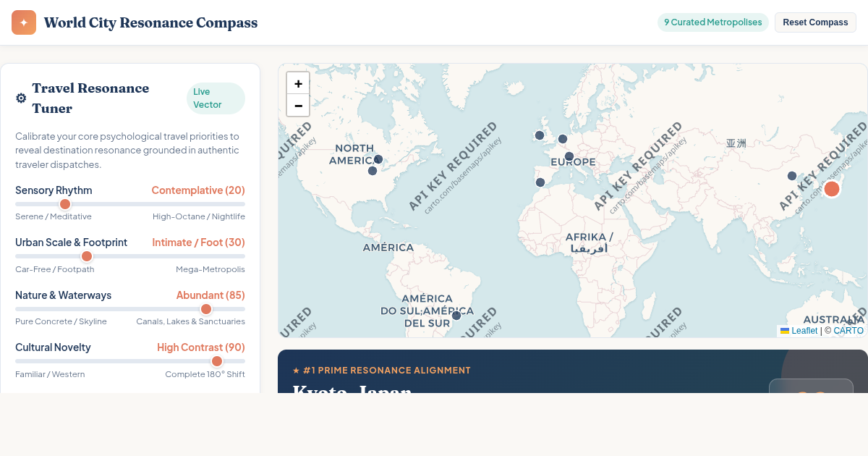Open the CARTO attribution link
The image size is (868, 456).
848,331
